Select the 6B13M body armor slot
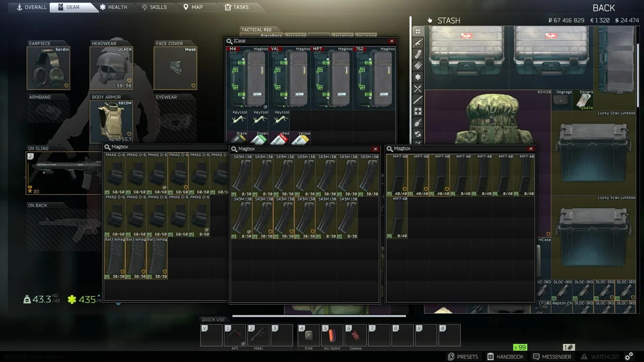The image size is (644, 362). point(111,122)
